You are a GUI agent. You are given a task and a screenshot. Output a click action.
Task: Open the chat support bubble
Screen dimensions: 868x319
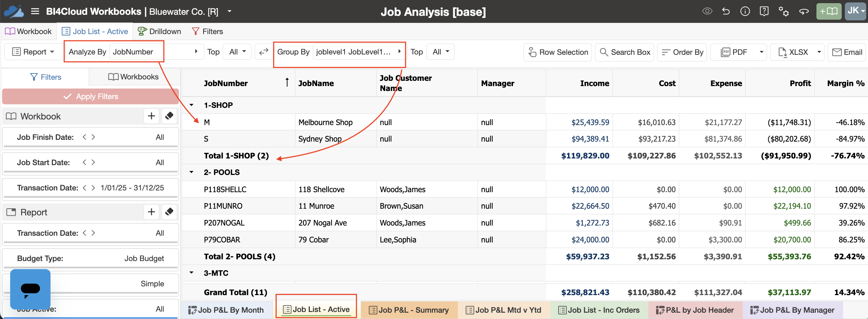30,289
